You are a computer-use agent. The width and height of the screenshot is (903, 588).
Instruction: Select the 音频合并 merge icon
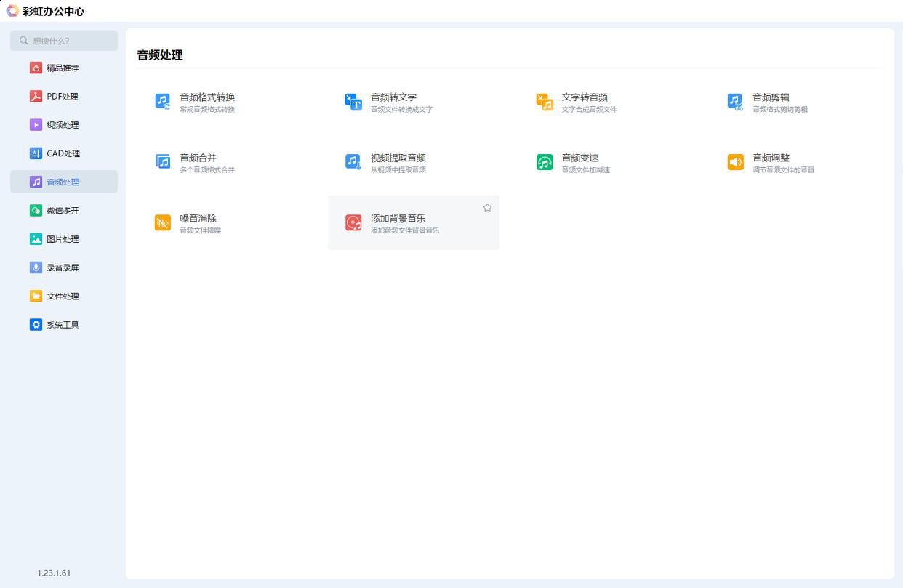163,162
